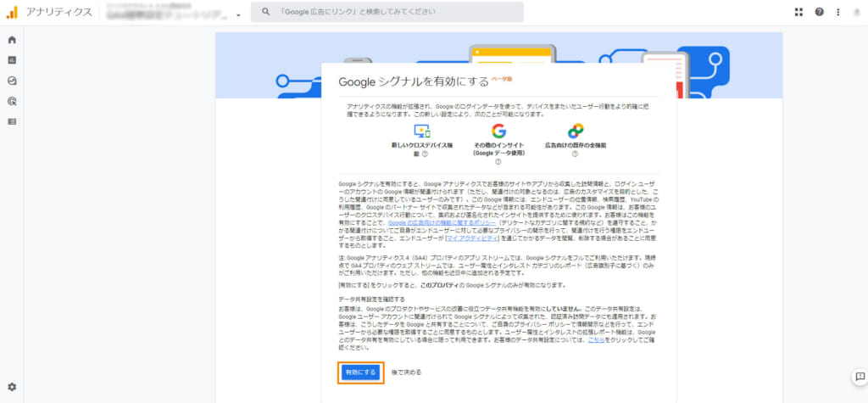
Task: Focus the search field 「Google 広告にリンク」
Action: tap(387, 12)
